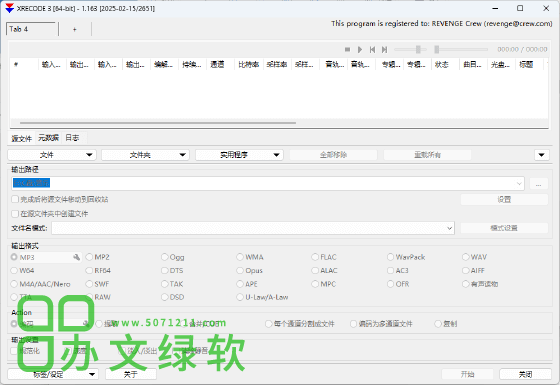This screenshot has height=385, width=560.
Task: Open the 关于 about dialog
Action: pyautogui.click(x=131, y=374)
